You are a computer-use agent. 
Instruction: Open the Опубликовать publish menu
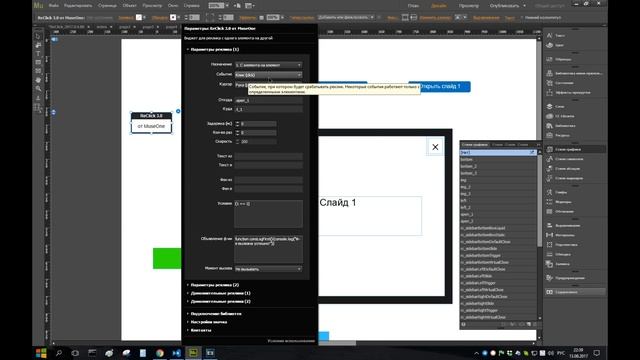pyautogui.click(x=508, y=6)
